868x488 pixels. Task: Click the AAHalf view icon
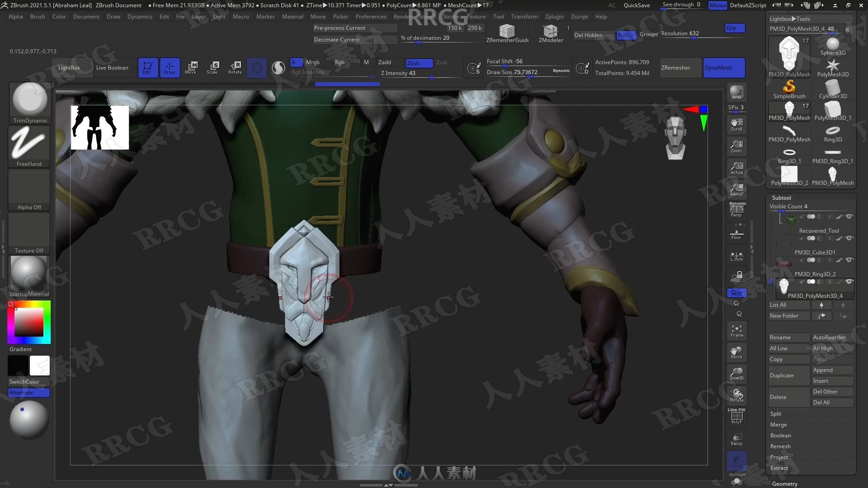point(736,189)
